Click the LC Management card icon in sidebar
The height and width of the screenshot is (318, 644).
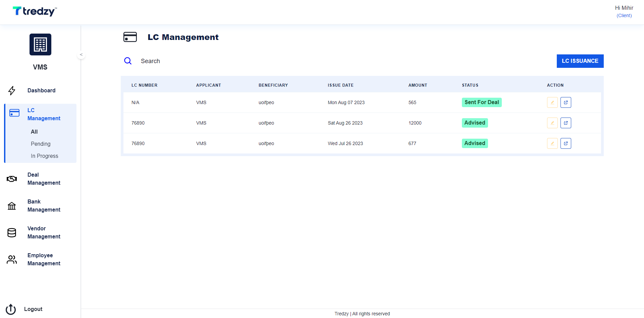click(x=14, y=113)
